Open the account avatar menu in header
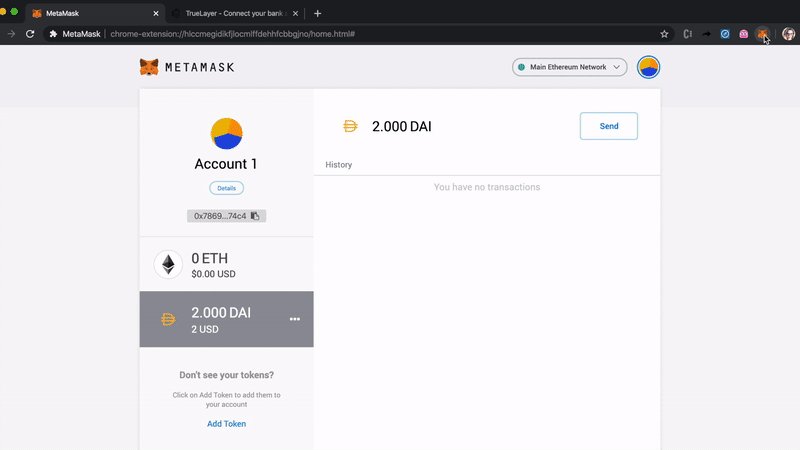 [648, 67]
